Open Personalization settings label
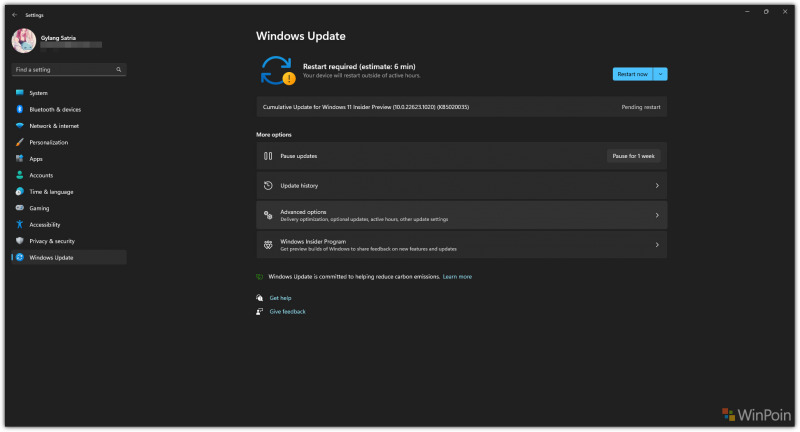 click(48, 142)
